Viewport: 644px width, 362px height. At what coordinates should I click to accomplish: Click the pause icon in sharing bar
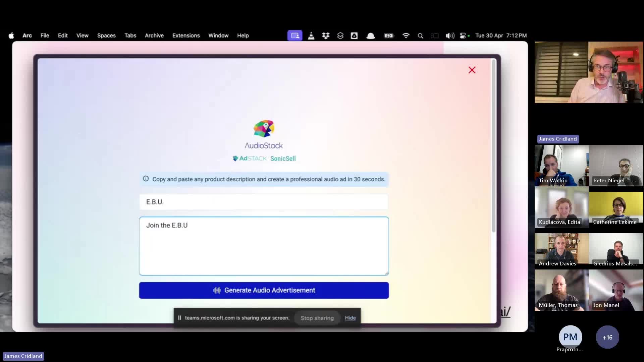(x=179, y=318)
